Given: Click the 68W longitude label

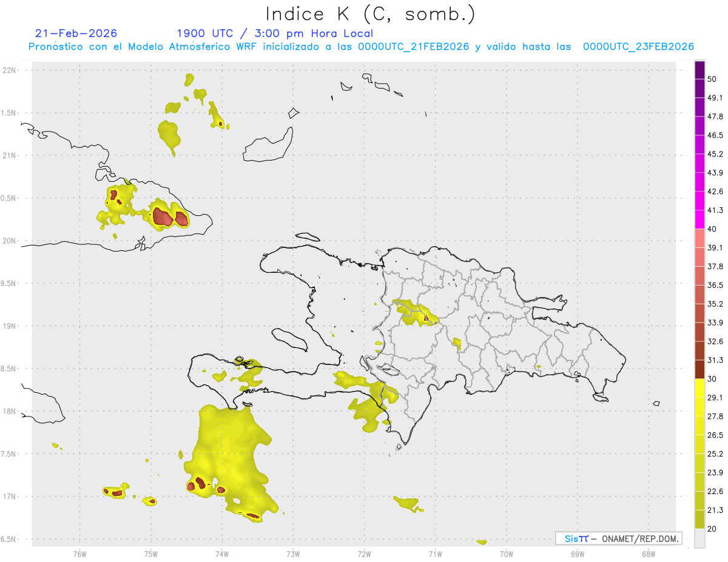Looking at the screenshot, I should pyautogui.click(x=649, y=554).
